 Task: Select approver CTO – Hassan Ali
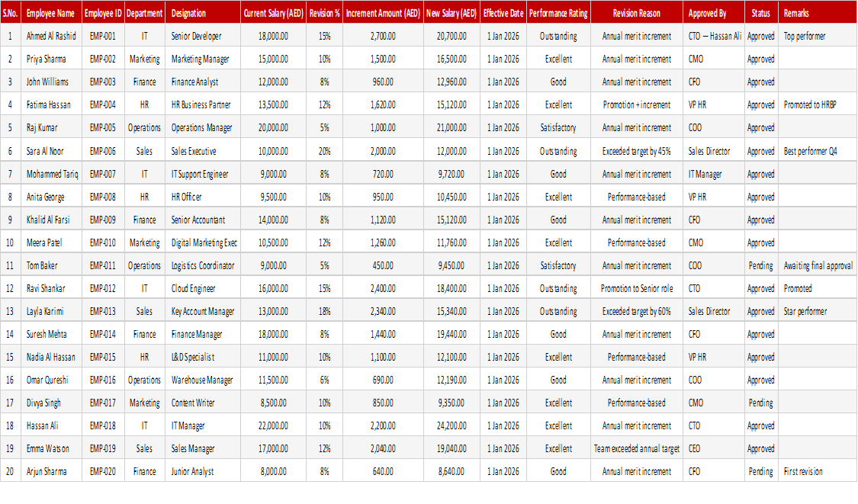click(x=715, y=36)
